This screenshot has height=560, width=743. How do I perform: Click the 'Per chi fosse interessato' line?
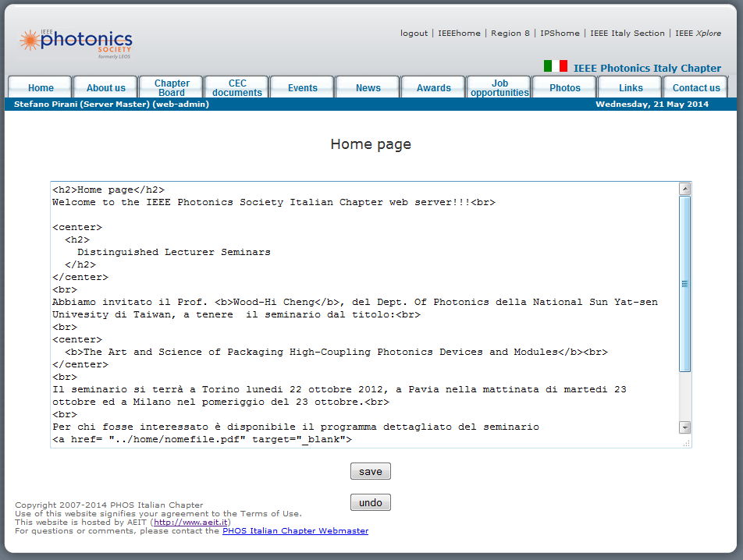tap(296, 427)
